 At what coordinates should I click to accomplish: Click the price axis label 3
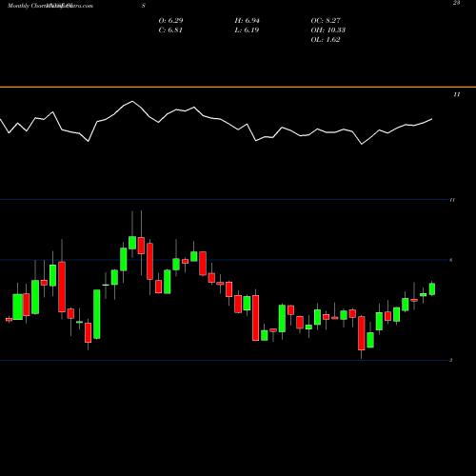pos(451,360)
